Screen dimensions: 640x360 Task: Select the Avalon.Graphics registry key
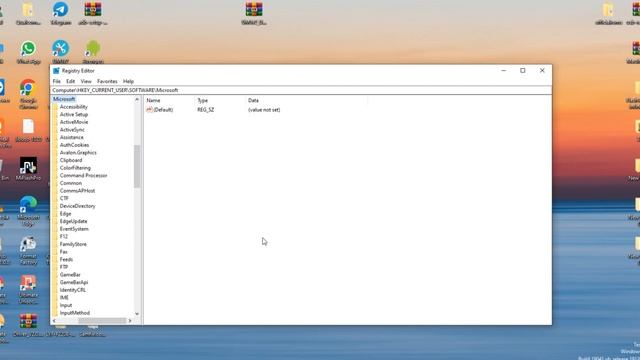pyautogui.click(x=78, y=153)
